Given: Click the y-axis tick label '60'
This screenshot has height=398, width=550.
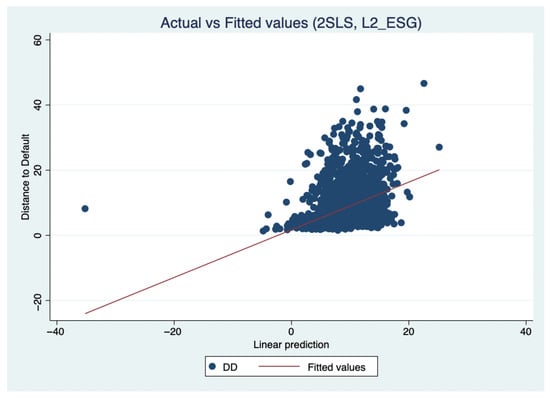Looking at the screenshot, I should coord(38,40).
